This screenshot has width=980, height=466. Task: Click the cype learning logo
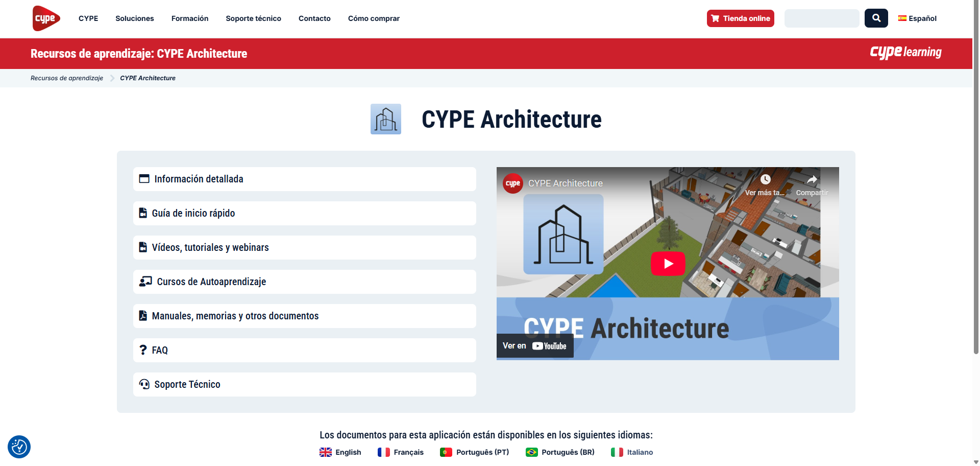pyautogui.click(x=905, y=53)
